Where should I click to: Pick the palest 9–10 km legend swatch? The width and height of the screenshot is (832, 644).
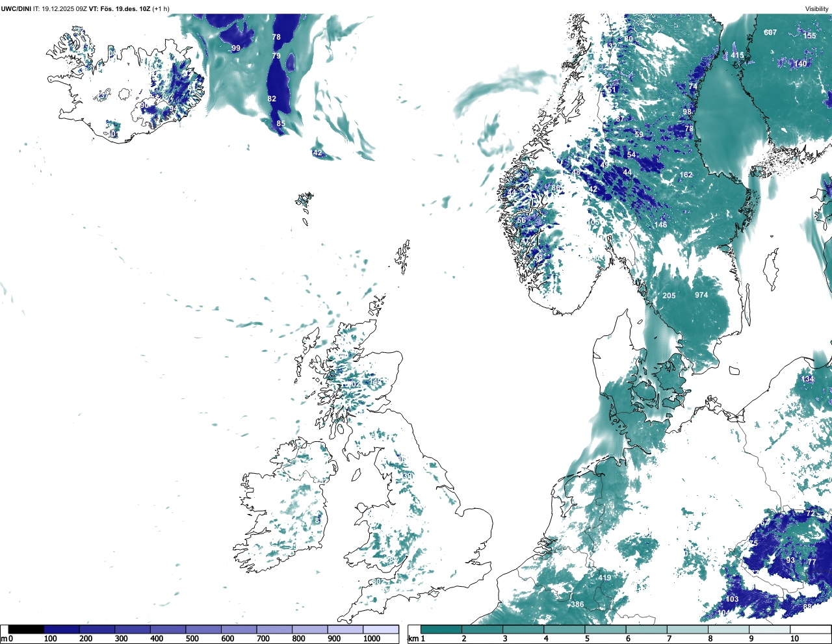pyautogui.click(x=770, y=629)
